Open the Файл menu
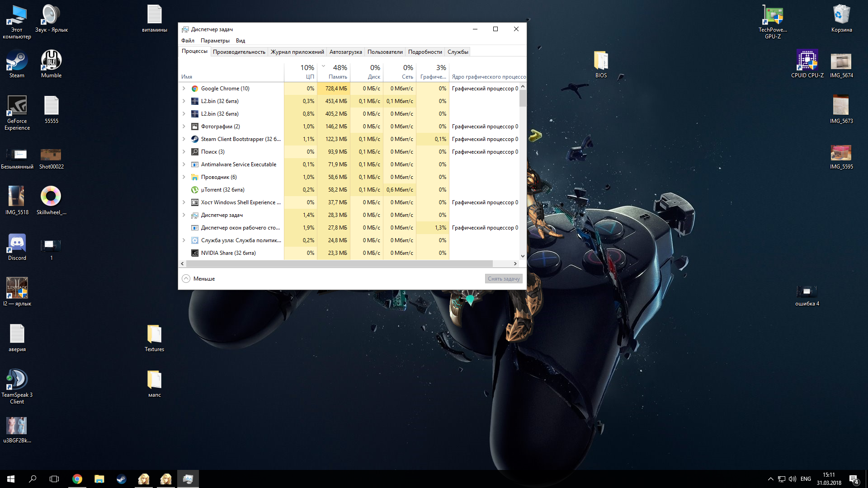868x488 pixels. pyautogui.click(x=188, y=41)
